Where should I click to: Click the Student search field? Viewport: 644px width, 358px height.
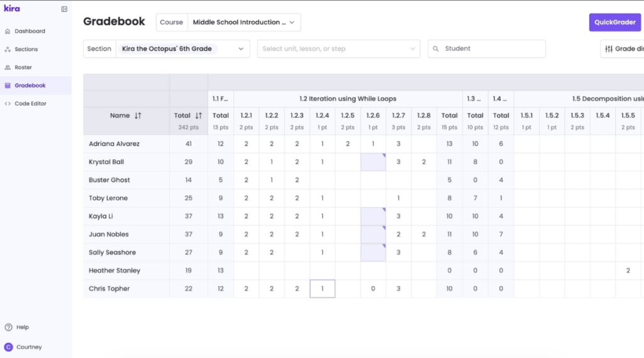tap(487, 48)
